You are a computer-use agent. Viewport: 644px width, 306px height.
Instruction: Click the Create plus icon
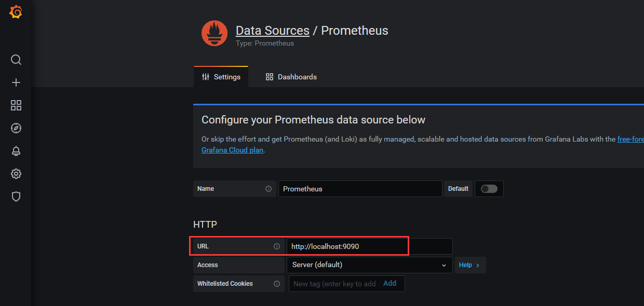tap(16, 82)
